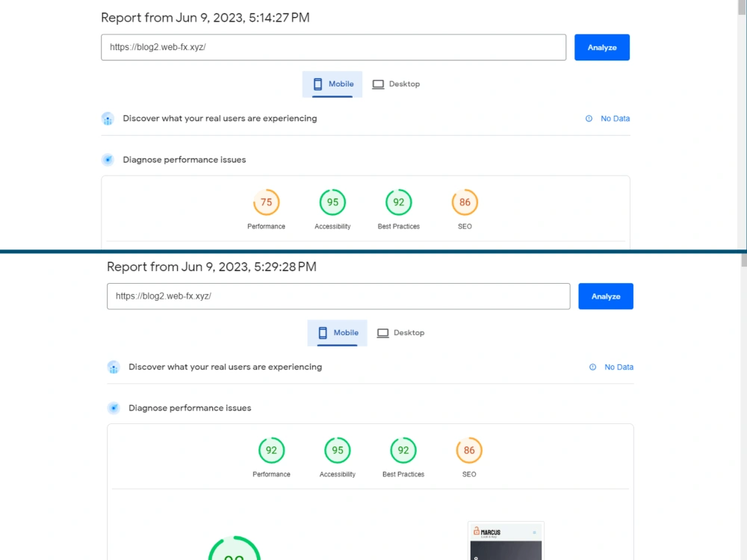Click the Best Practices 92 gauge, 5:14:27 PM report

click(x=399, y=202)
